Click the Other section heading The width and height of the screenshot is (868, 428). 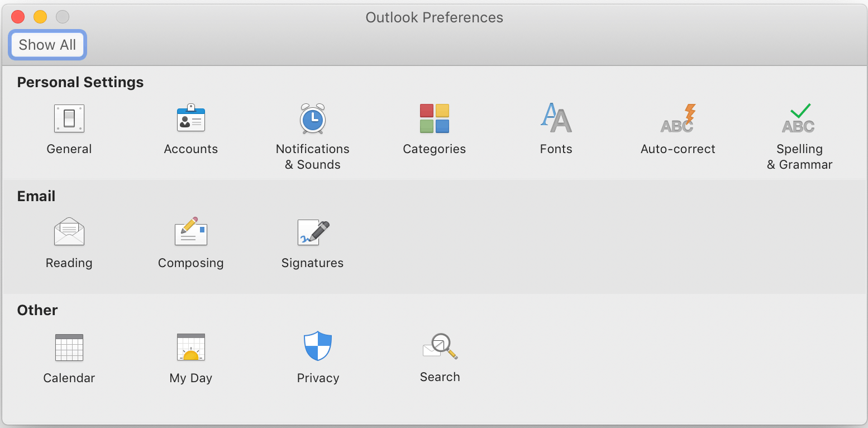click(37, 310)
